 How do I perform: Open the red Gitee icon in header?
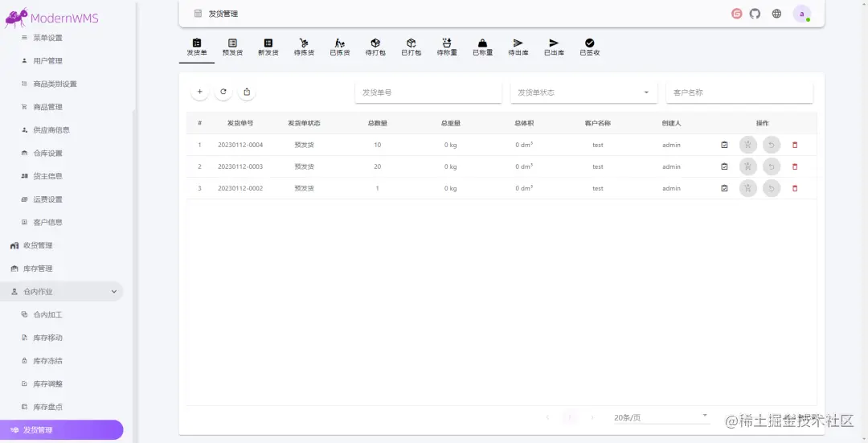[x=737, y=14]
